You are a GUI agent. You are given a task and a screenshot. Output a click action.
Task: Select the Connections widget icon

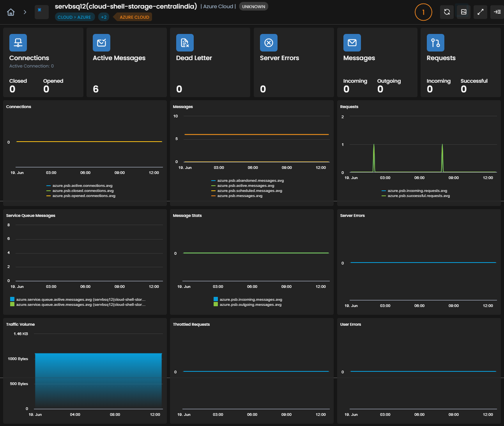(x=18, y=43)
